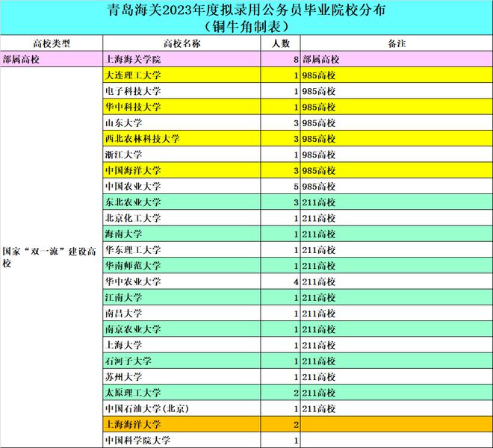Select the 高校名称 column header
493x448 pixels.
tap(182, 43)
